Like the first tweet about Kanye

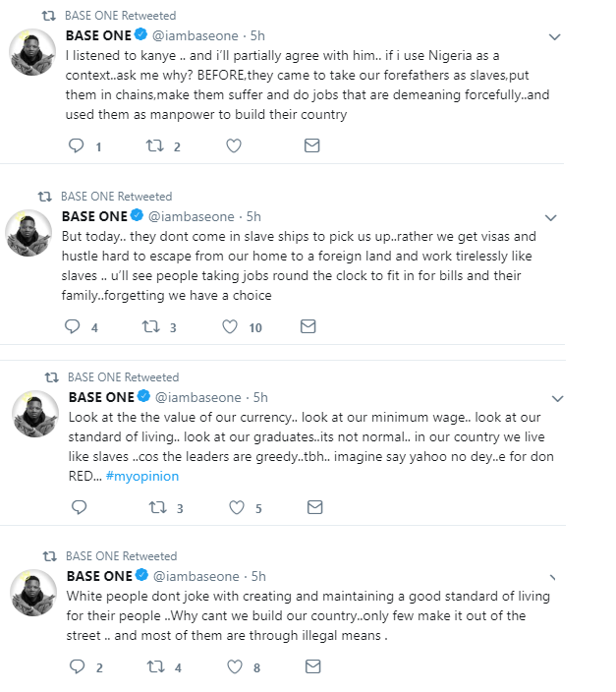(234, 145)
